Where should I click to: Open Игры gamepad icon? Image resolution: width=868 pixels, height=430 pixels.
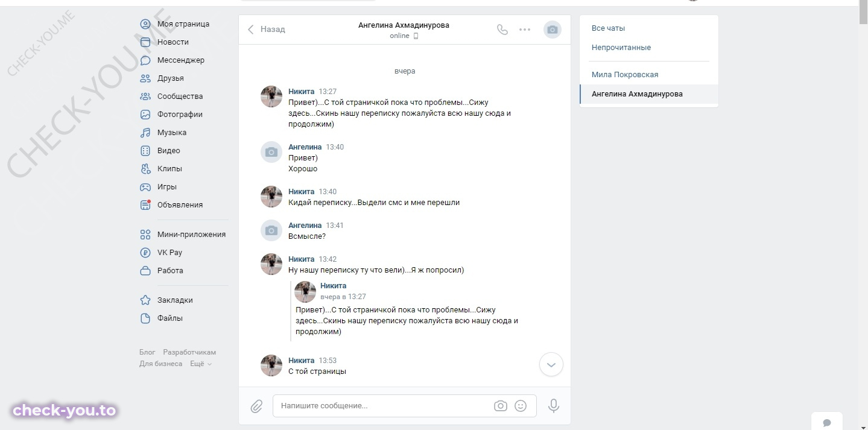[145, 187]
